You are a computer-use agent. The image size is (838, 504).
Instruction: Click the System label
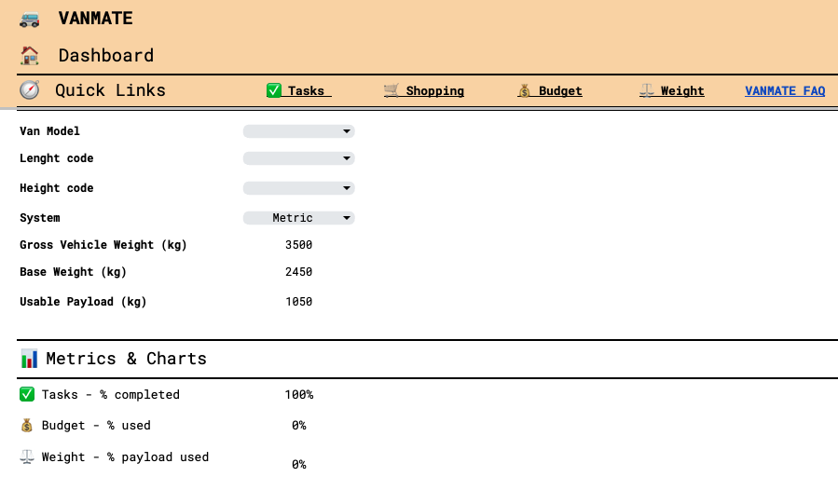[x=39, y=218]
